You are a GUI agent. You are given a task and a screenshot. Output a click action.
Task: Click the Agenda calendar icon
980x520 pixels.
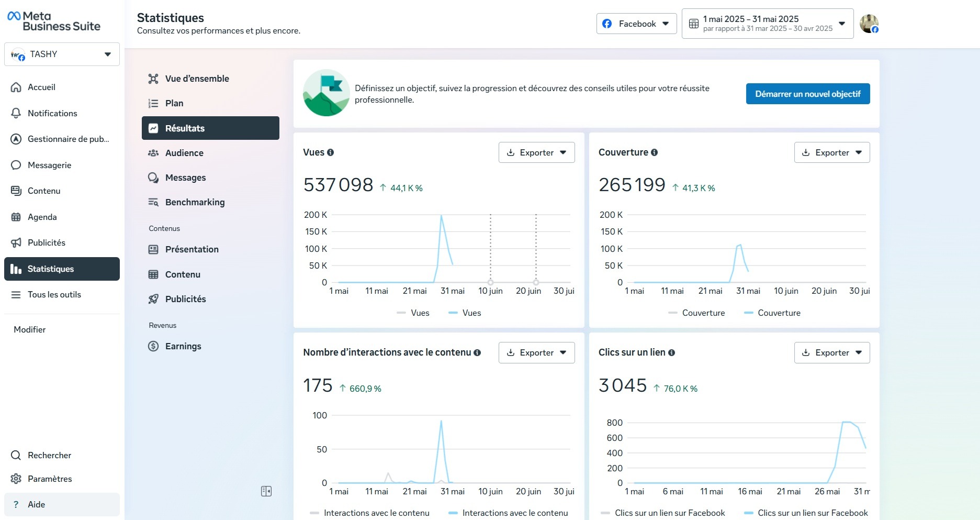(16, 217)
